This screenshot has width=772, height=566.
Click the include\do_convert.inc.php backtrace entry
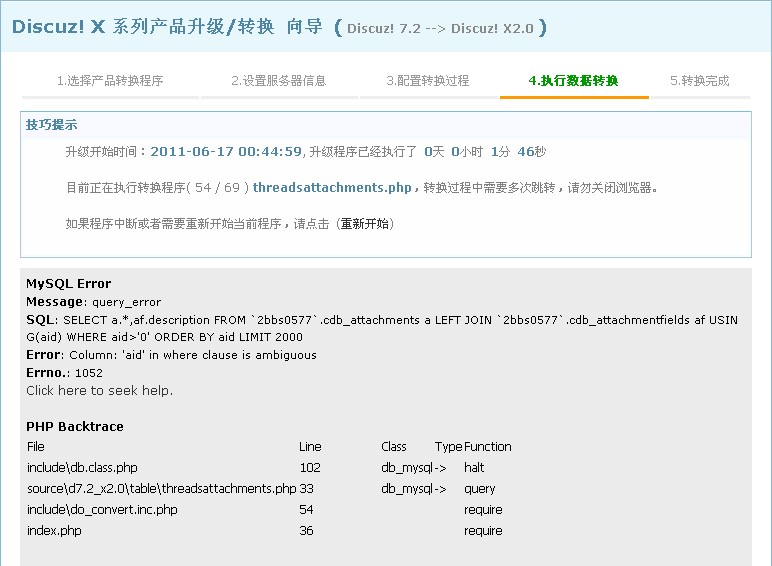click(102, 510)
